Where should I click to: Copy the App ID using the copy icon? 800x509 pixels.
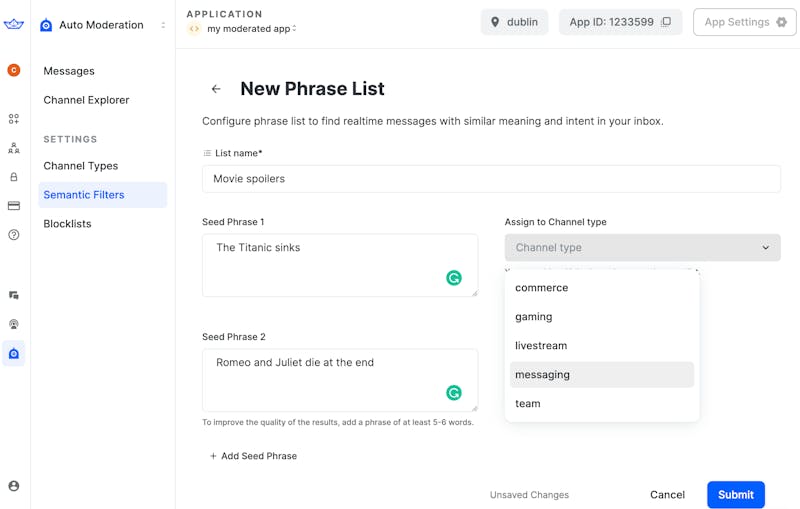(666, 22)
